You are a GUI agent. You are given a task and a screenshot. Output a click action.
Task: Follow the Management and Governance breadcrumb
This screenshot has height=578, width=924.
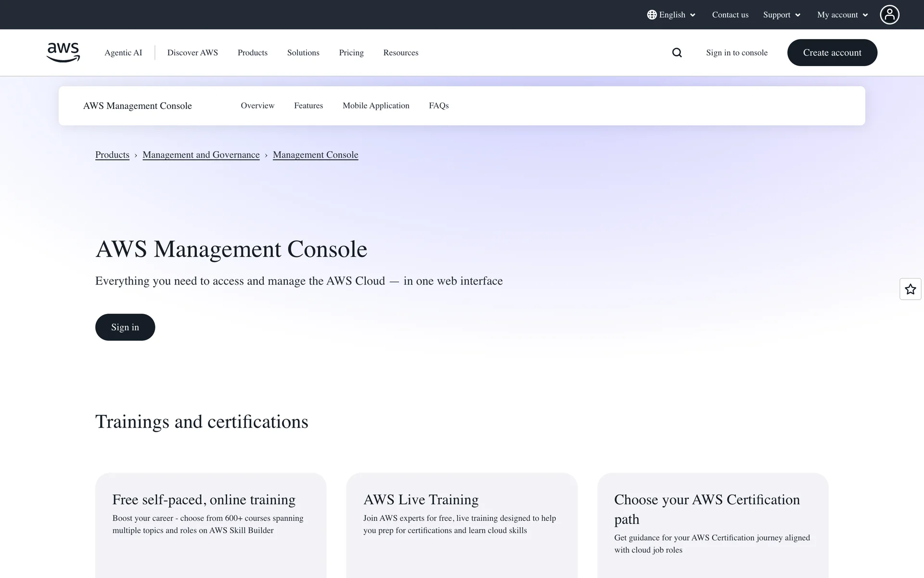pyautogui.click(x=201, y=155)
